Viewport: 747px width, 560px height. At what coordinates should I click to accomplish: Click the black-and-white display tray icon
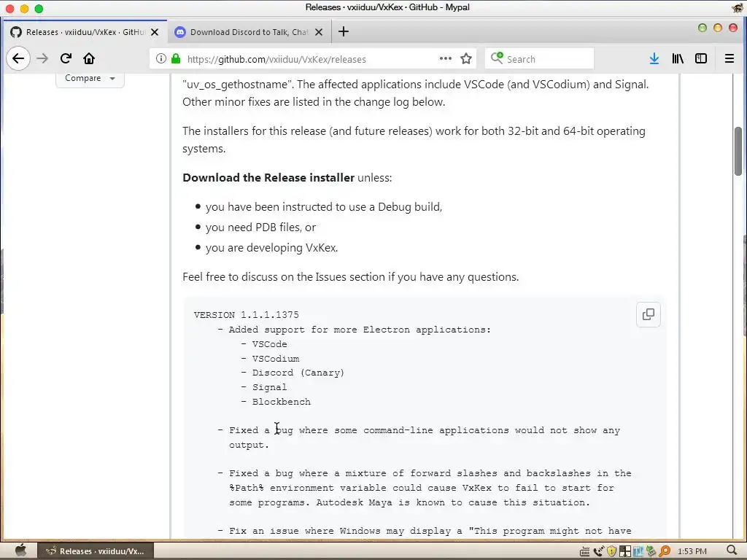point(625,551)
